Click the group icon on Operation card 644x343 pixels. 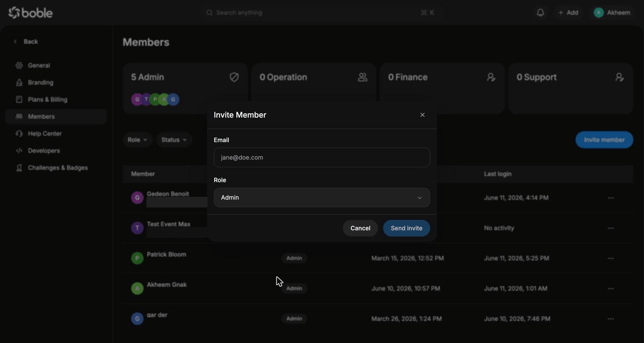[x=362, y=77]
